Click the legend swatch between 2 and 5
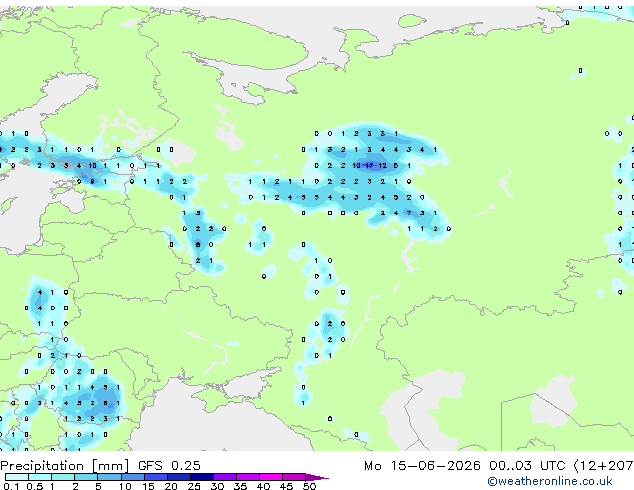 point(86,477)
